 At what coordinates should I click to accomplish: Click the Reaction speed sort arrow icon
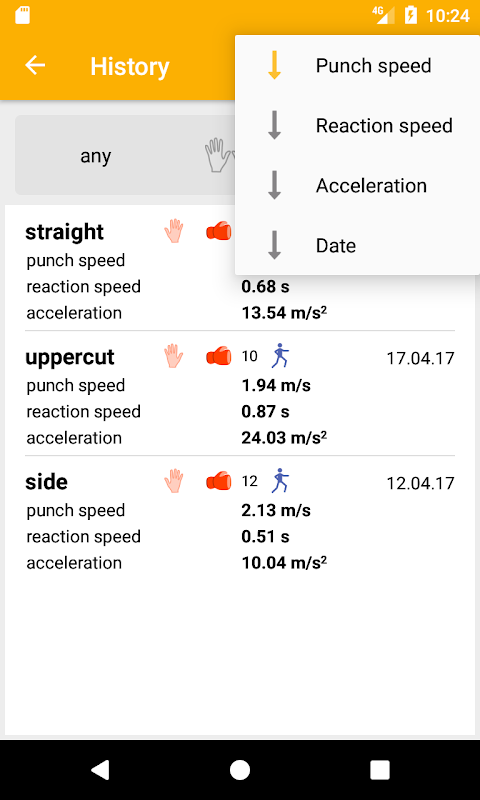(x=274, y=126)
